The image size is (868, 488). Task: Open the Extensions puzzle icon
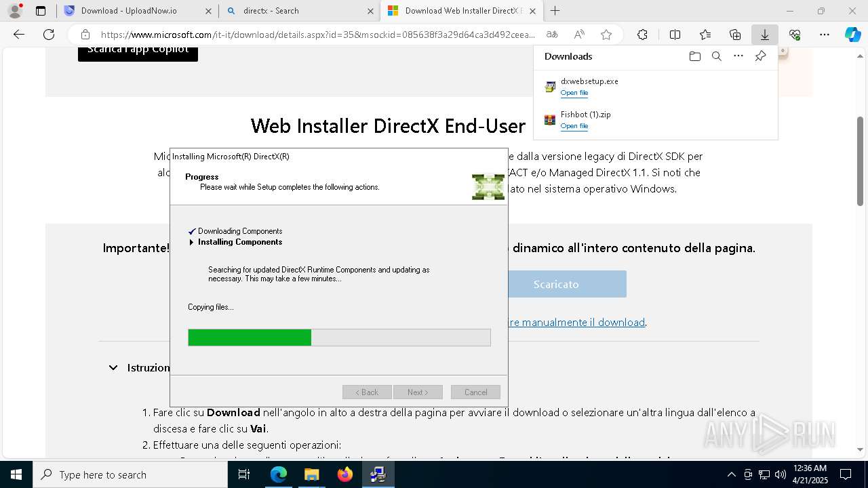tap(642, 35)
